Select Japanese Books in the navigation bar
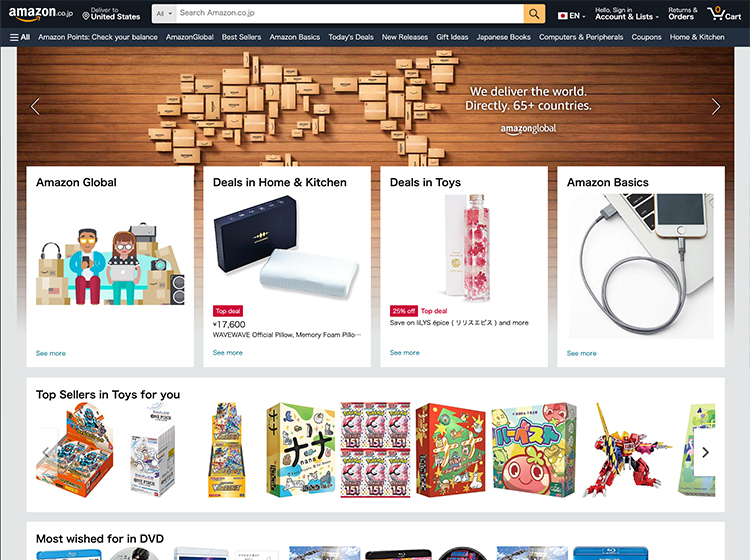Viewport: 750px width, 560px height. point(503,37)
